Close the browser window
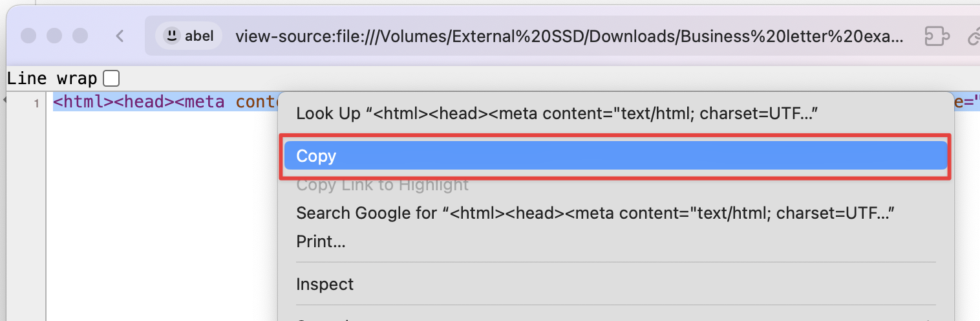 (28, 36)
